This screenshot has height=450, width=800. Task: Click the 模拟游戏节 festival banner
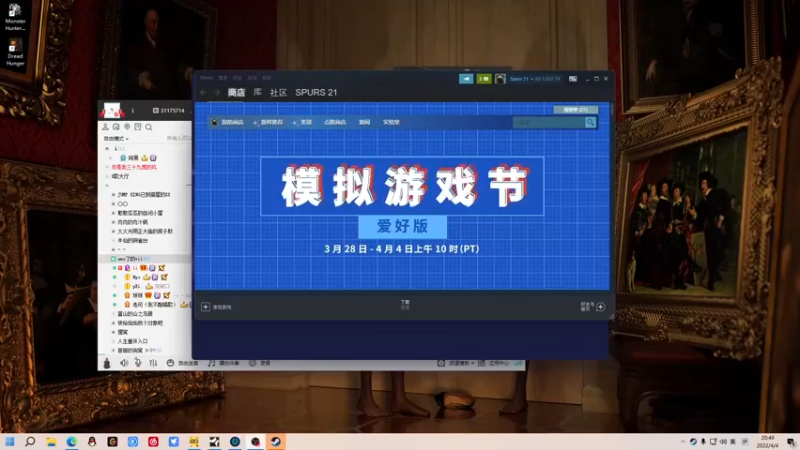402,186
